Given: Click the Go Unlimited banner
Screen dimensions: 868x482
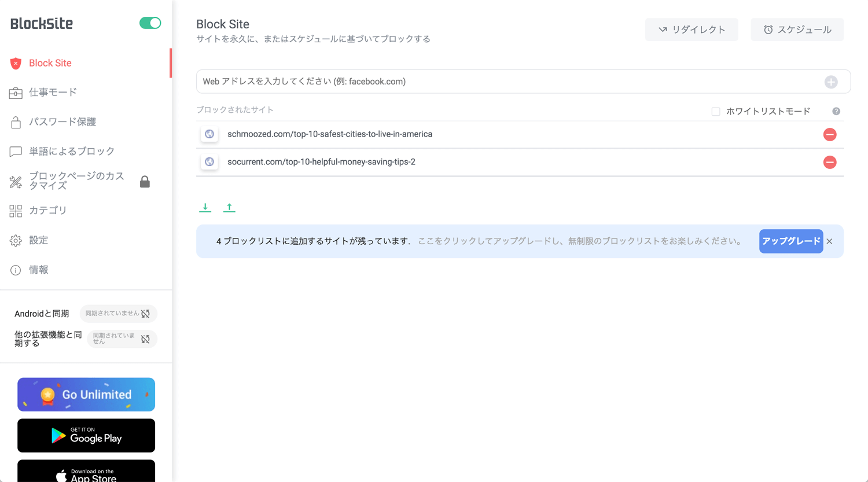Looking at the screenshot, I should click(86, 395).
